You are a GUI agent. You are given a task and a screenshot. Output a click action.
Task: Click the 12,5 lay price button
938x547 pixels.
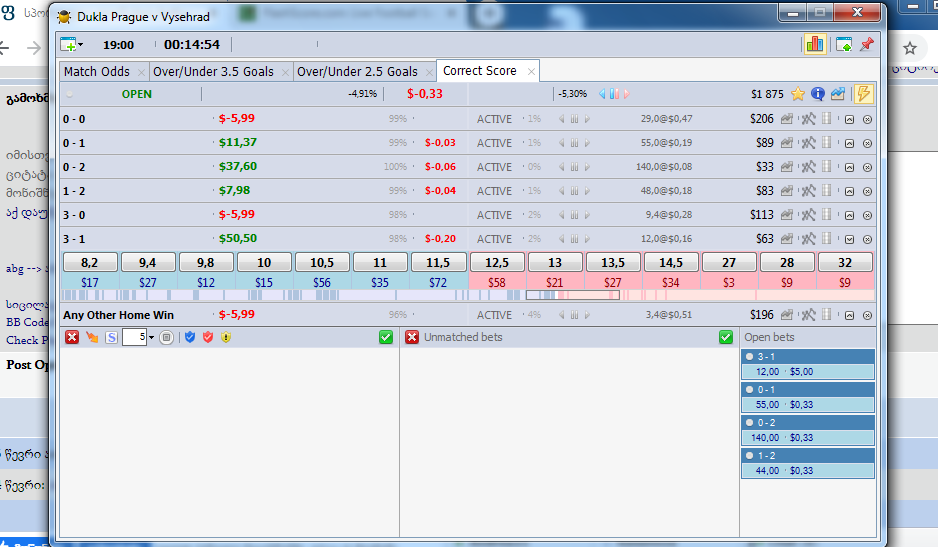[x=497, y=262]
